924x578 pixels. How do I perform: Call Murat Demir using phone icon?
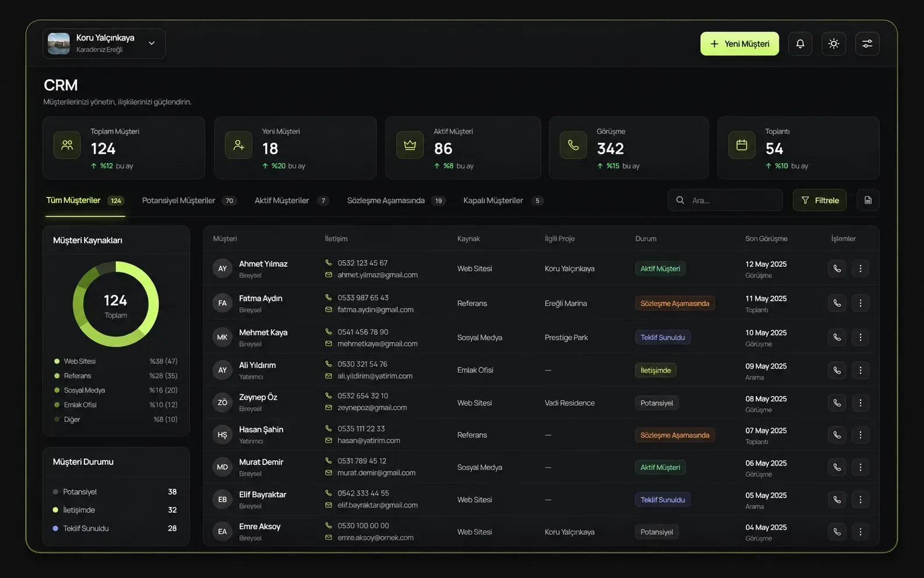tap(837, 467)
